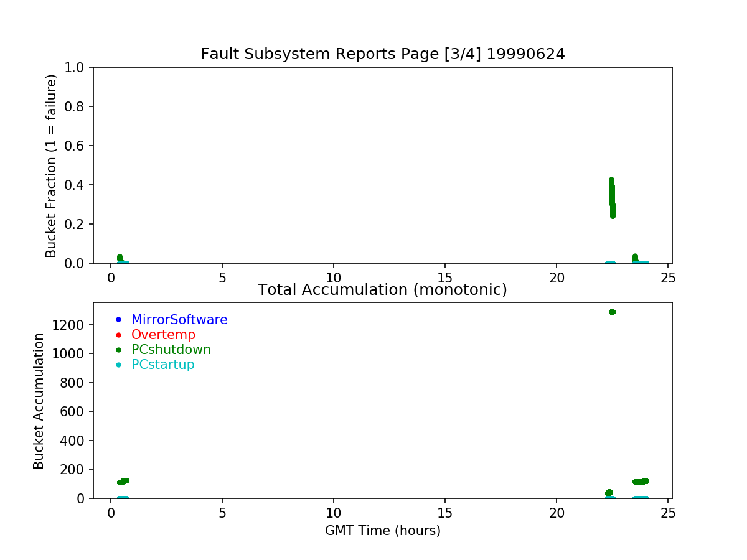Click the Fault Subsystem Reports Page title
The width and height of the screenshot is (747, 560).
point(382,54)
